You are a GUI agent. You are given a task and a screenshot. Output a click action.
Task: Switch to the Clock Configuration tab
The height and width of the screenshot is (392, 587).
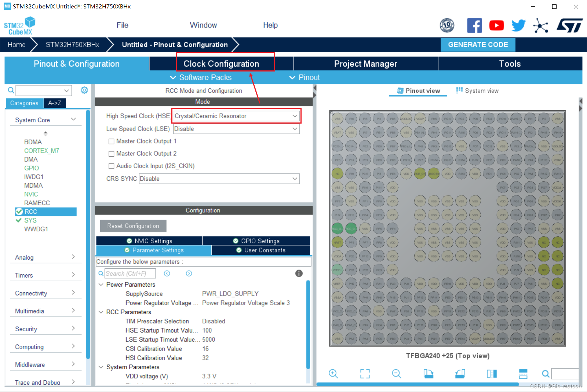(221, 64)
